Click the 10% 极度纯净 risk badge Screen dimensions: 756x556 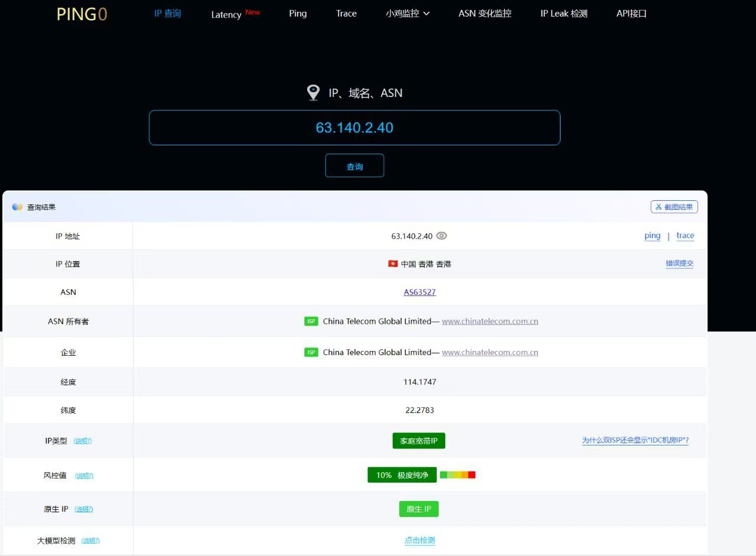pyautogui.click(x=402, y=475)
